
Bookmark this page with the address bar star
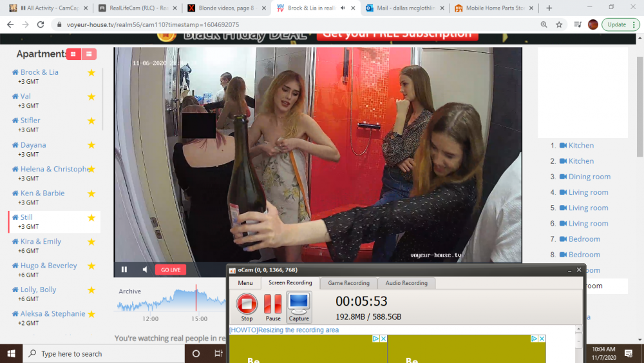coord(559,25)
